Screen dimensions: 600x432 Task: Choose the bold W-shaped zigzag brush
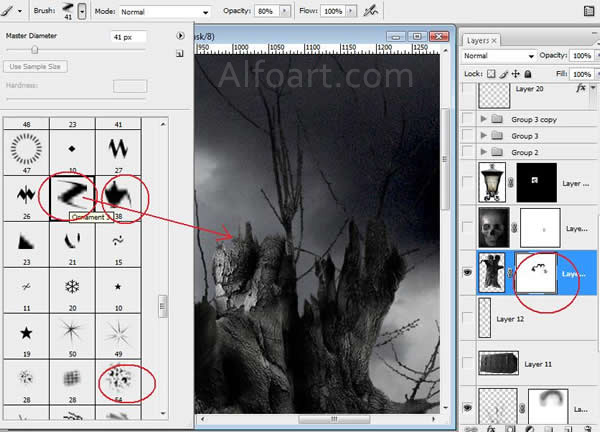[118, 149]
